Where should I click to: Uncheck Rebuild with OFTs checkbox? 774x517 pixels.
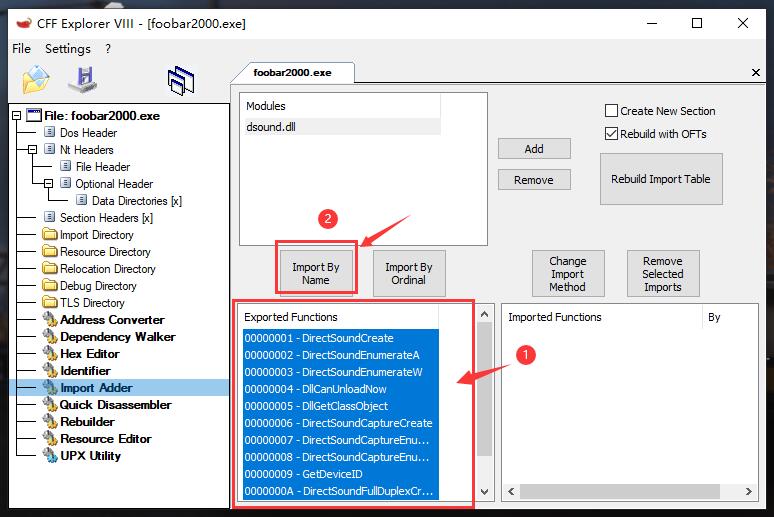click(x=611, y=134)
